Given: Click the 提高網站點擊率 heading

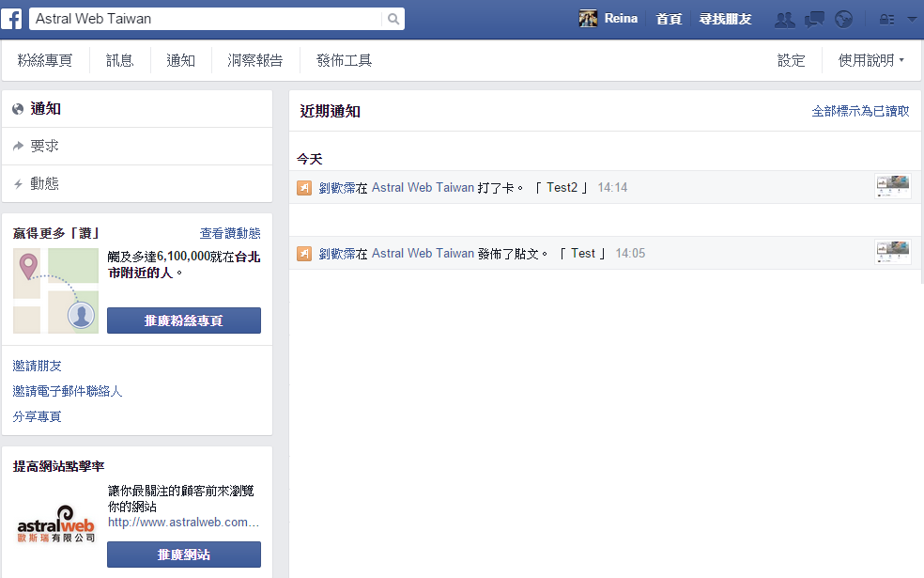Looking at the screenshot, I should [x=58, y=466].
